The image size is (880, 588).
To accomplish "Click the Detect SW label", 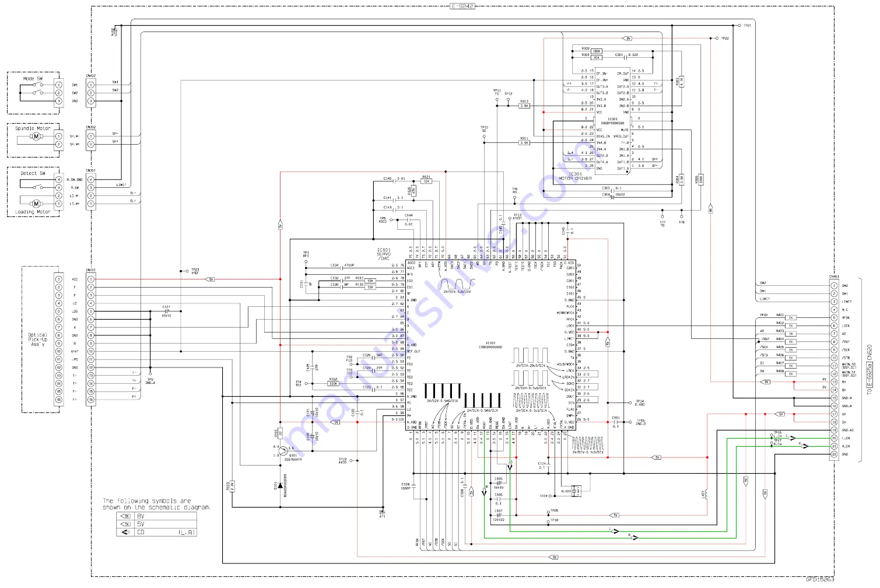I will [33, 173].
